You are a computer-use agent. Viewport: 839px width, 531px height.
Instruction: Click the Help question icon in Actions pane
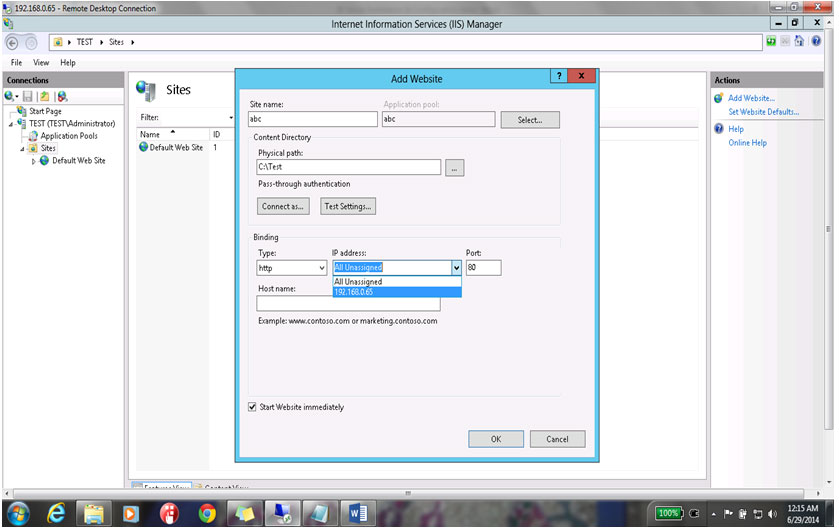click(719, 129)
